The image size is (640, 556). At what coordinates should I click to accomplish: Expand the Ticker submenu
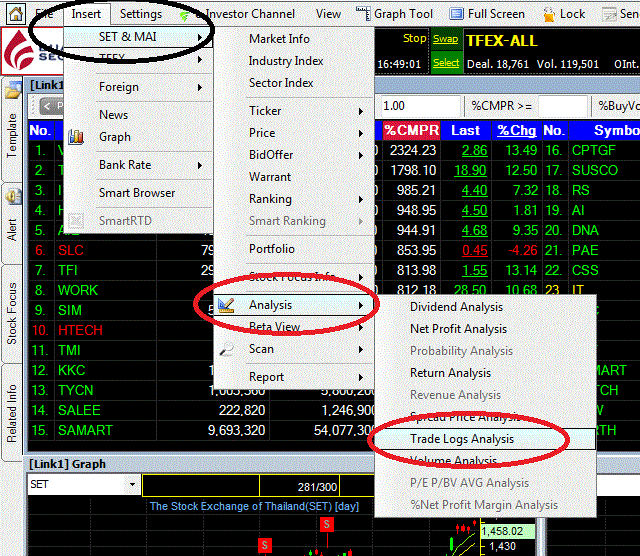[x=294, y=111]
